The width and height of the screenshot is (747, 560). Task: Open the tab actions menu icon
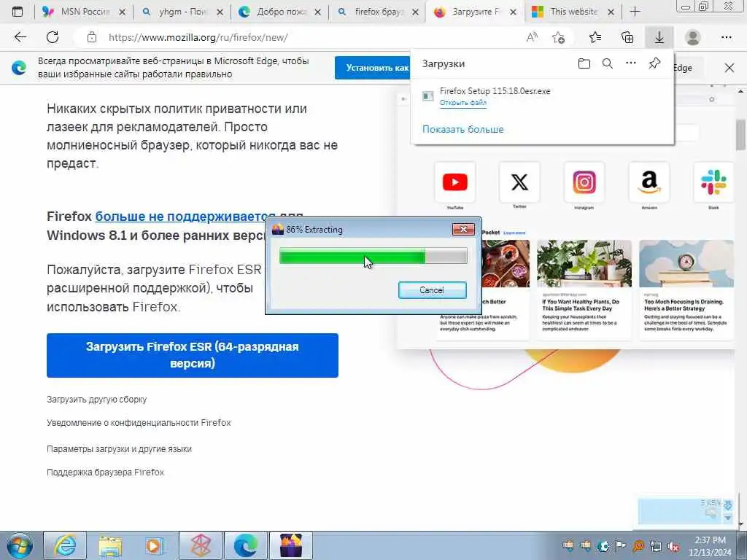(18, 12)
